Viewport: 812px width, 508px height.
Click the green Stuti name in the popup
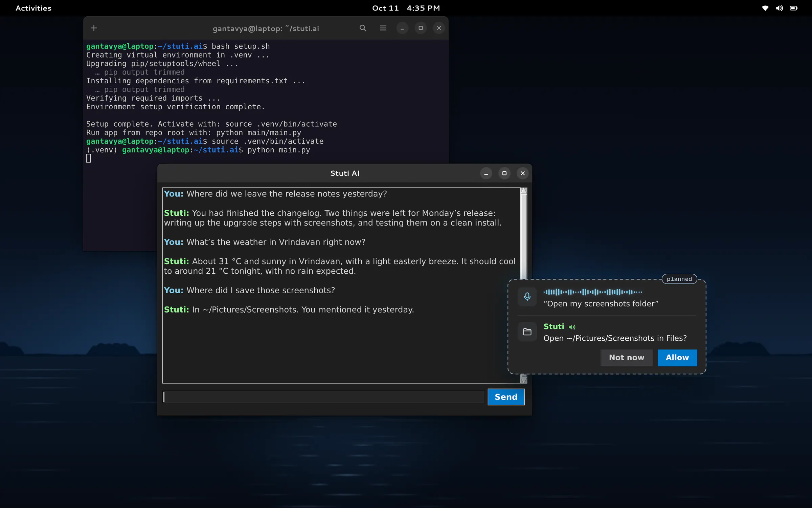(554, 326)
